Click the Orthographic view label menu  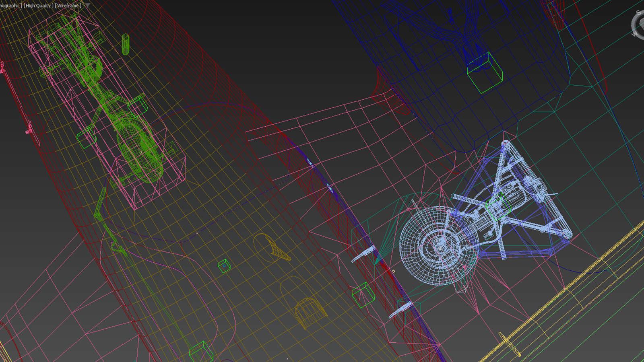10,6
